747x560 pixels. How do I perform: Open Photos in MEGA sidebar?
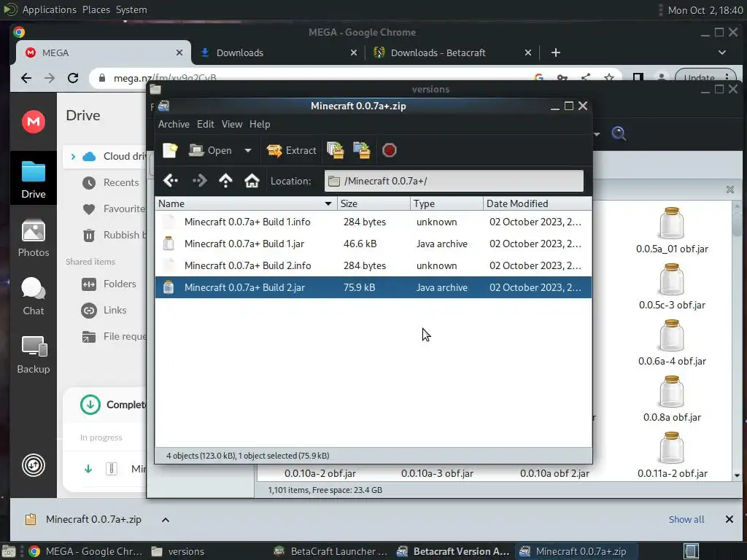point(34,238)
